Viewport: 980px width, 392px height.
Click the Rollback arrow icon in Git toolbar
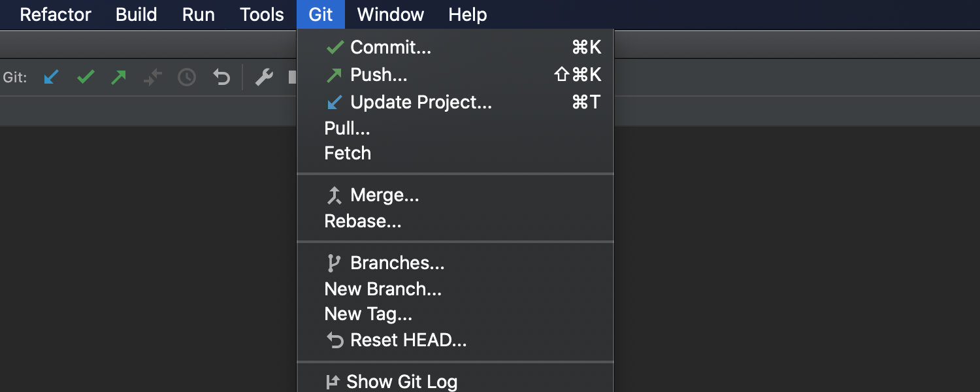coord(221,78)
